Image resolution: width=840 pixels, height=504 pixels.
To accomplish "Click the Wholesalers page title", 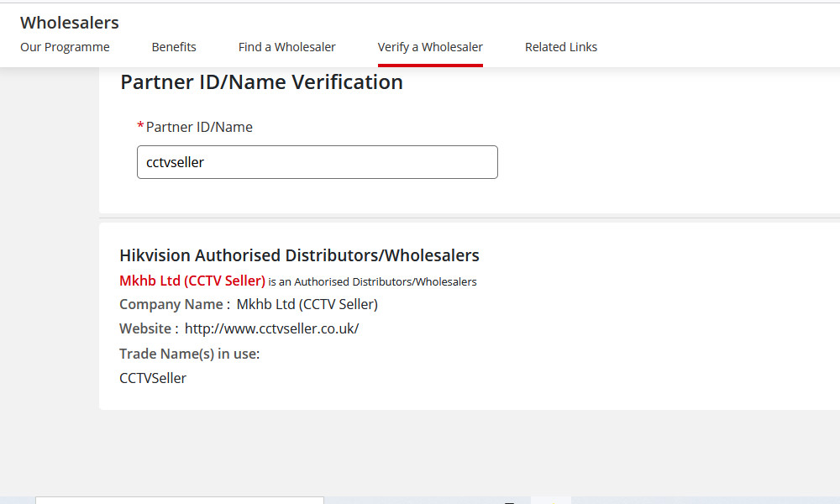I will pyautogui.click(x=70, y=23).
